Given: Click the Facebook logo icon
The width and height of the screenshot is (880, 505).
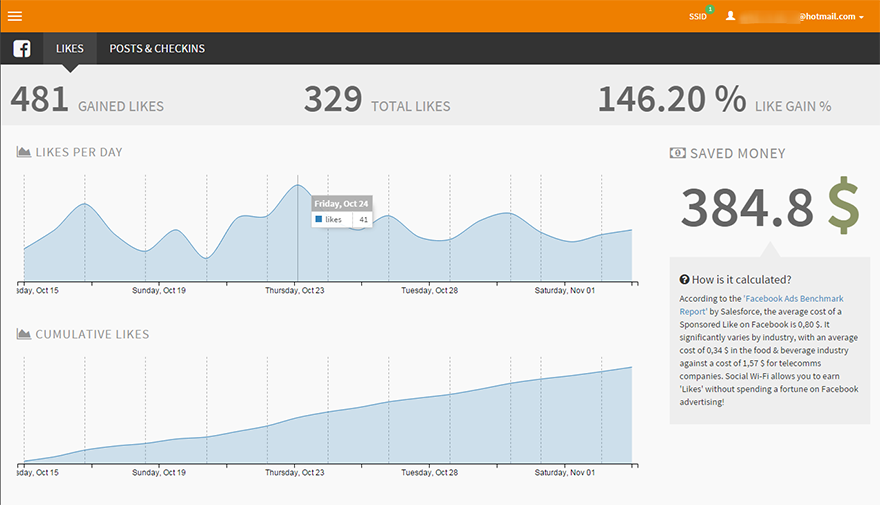Looking at the screenshot, I should click(x=22, y=49).
